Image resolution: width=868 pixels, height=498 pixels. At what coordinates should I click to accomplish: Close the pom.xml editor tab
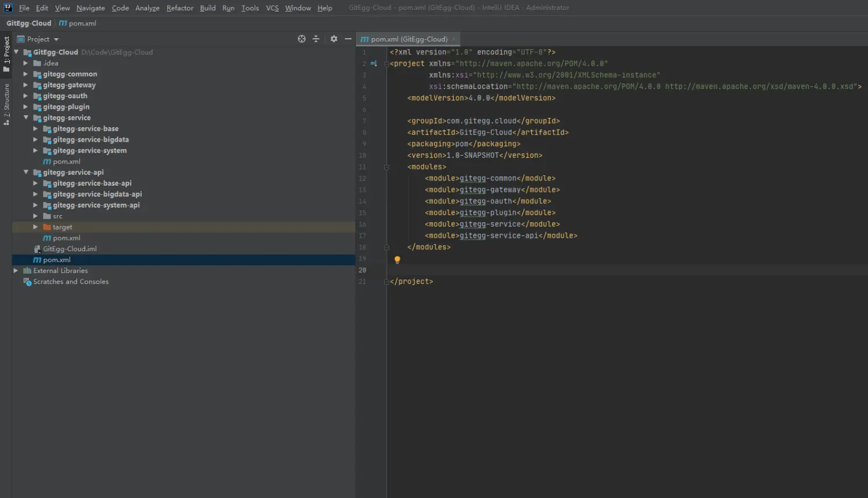(x=454, y=39)
